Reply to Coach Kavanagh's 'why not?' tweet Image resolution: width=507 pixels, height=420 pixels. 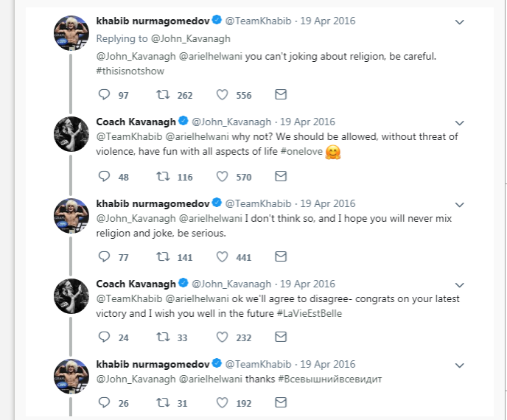pyautogui.click(x=104, y=176)
